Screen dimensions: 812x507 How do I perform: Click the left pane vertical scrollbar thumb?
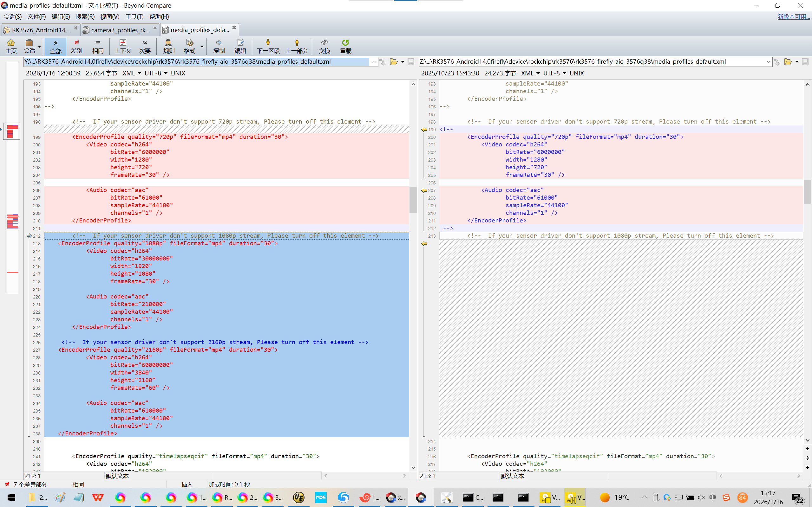(413, 200)
